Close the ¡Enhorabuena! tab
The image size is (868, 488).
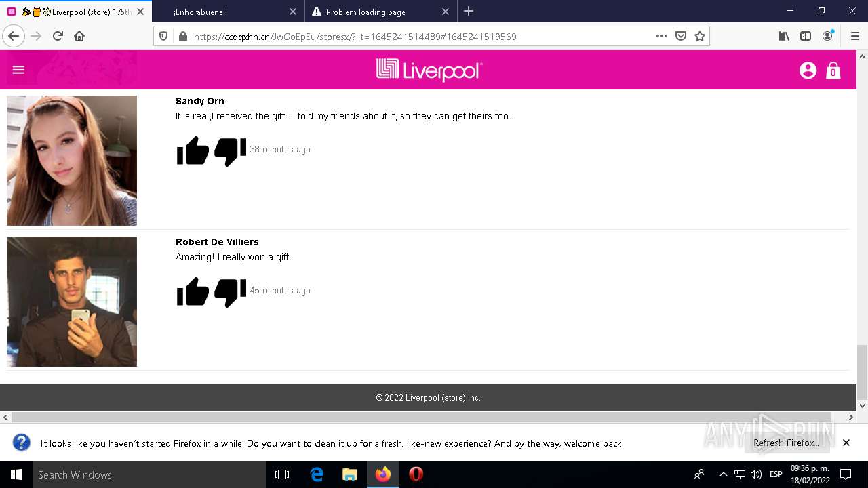(x=293, y=12)
